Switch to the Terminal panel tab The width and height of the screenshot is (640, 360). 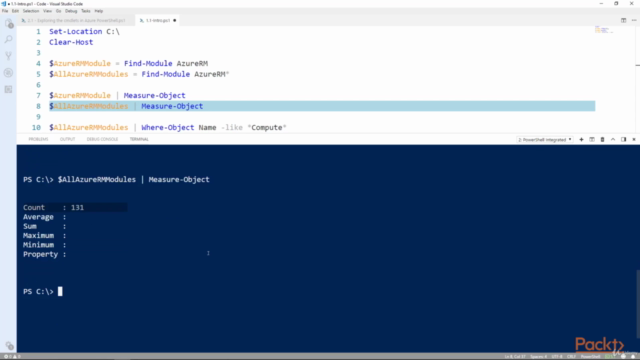click(139, 139)
